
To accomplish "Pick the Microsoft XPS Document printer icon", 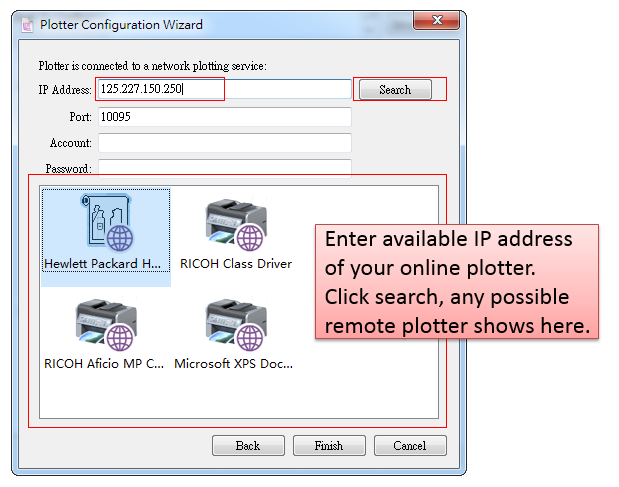I will (x=236, y=324).
